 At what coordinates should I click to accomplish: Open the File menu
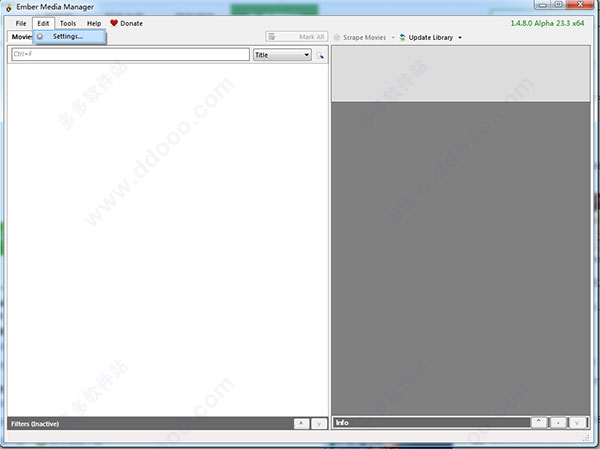click(x=21, y=23)
